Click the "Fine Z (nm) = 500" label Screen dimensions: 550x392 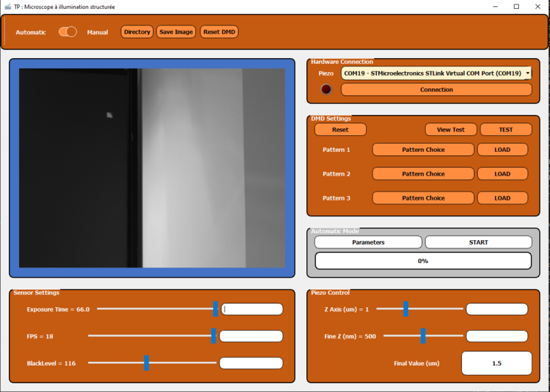pos(350,336)
